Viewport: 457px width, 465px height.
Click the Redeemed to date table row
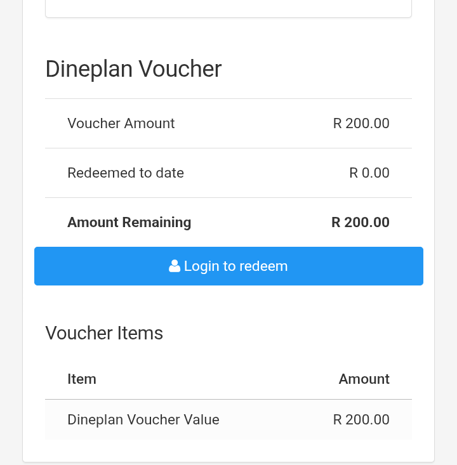pos(229,173)
